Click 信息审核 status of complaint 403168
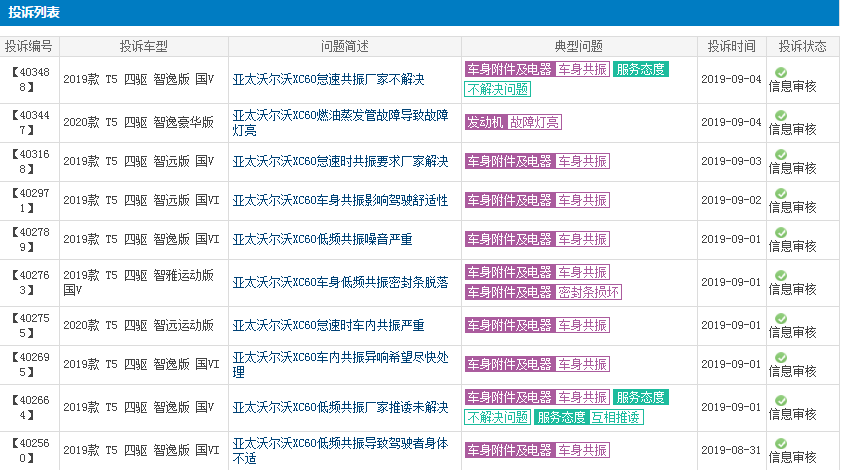 click(793, 168)
